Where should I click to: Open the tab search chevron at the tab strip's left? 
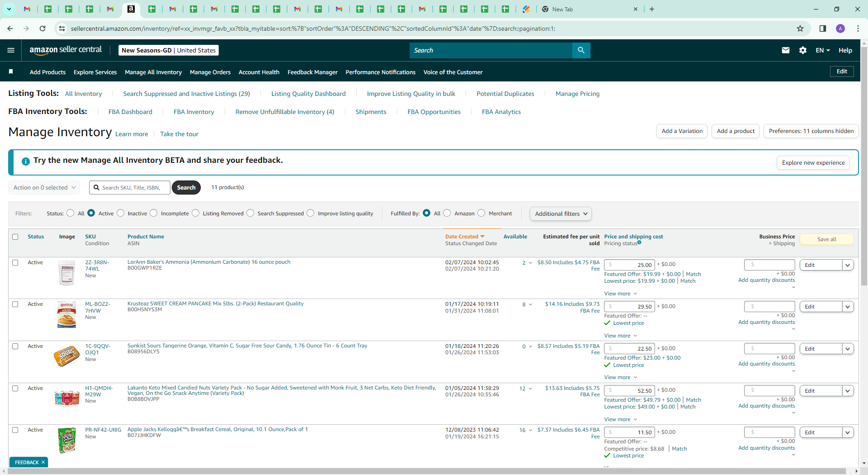[x=9, y=9]
